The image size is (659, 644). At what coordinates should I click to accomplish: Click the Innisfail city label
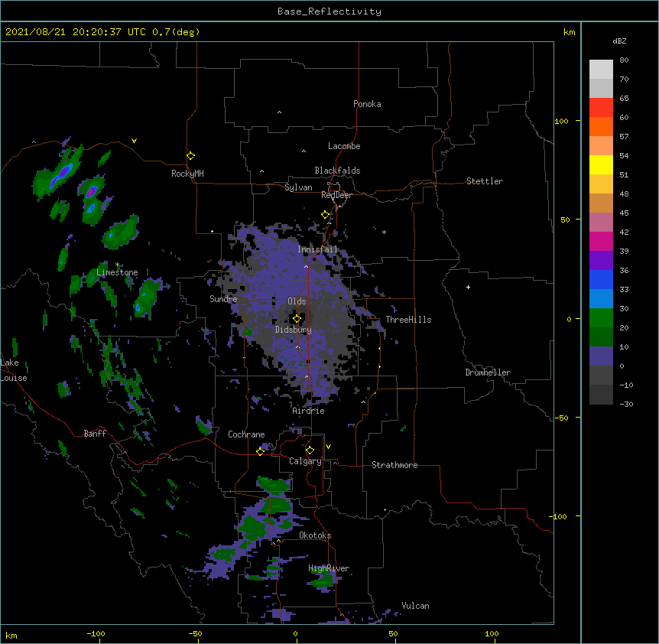pyautogui.click(x=317, y=249)
